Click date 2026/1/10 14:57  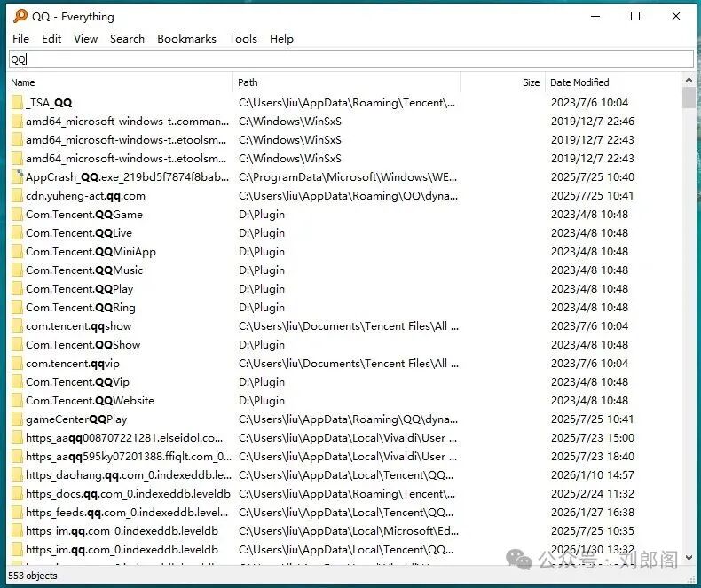coord(593,475)
